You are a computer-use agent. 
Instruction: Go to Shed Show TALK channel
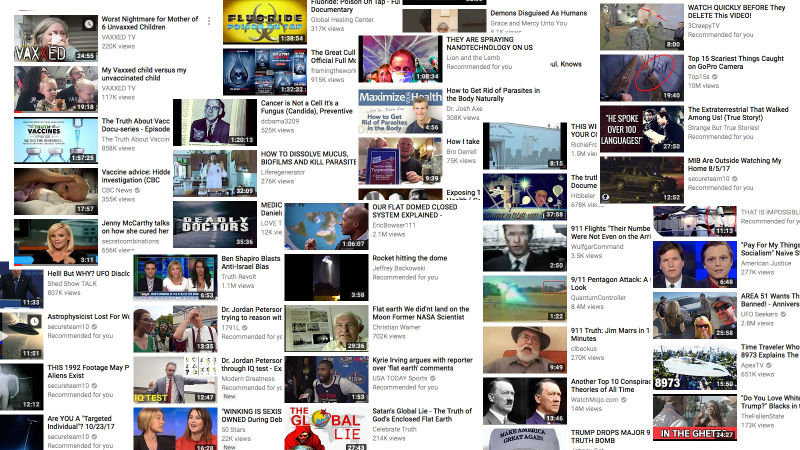(x=72, y=284)
